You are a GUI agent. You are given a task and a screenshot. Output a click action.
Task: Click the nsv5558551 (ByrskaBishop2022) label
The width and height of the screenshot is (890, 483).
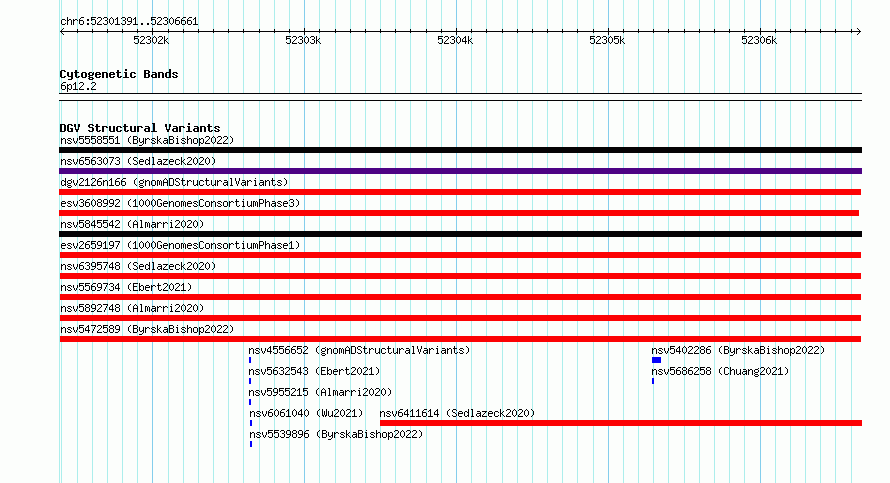(147, 140)
